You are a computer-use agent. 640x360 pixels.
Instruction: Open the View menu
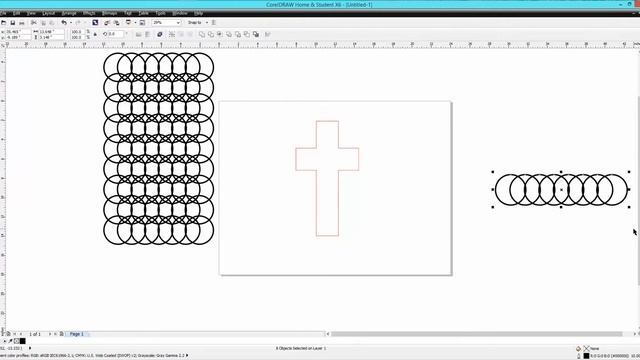point(31,13)
